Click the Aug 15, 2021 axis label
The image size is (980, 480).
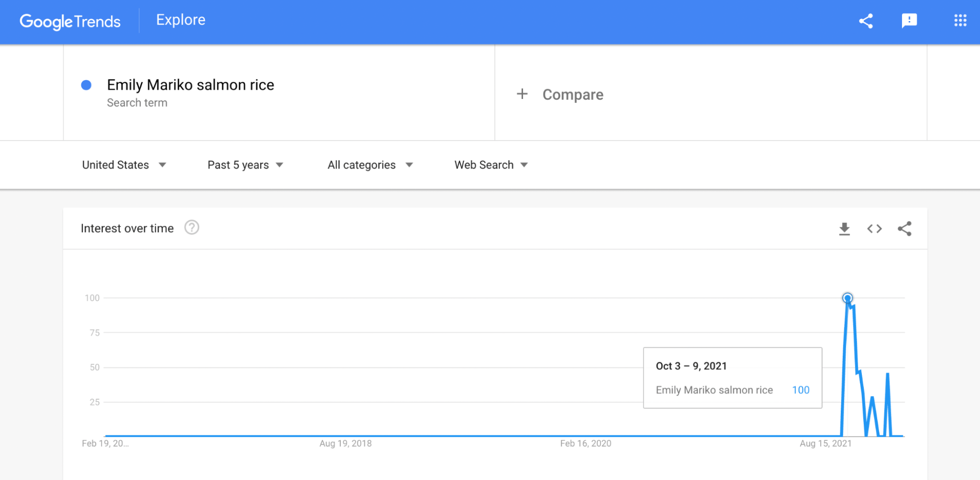826,443
